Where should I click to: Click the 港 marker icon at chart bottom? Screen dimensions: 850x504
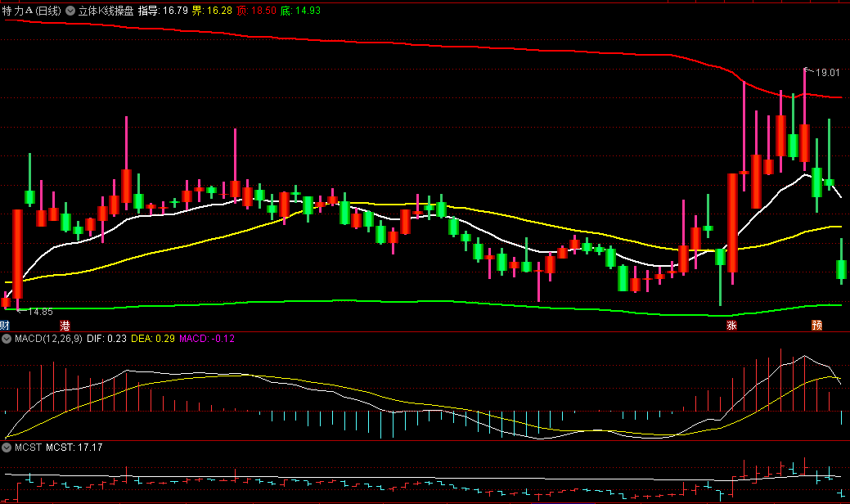coord(65,326)
